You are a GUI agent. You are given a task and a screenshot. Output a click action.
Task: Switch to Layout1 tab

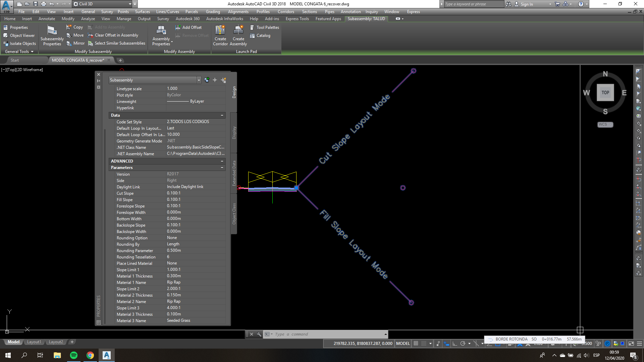click(34, 342)
